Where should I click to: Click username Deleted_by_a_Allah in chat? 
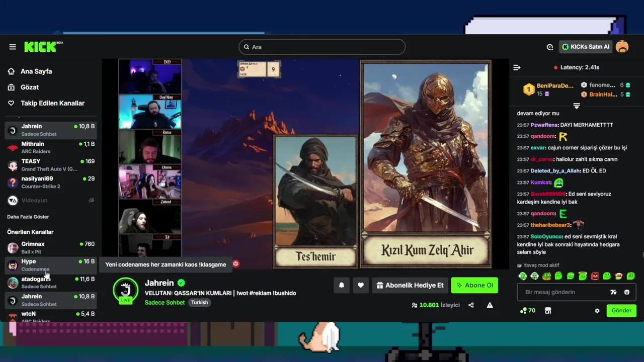[x=555, y=171]
